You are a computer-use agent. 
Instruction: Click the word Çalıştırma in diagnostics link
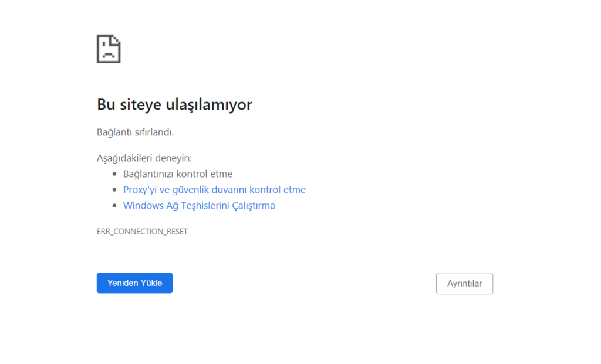tap(253, 206)
